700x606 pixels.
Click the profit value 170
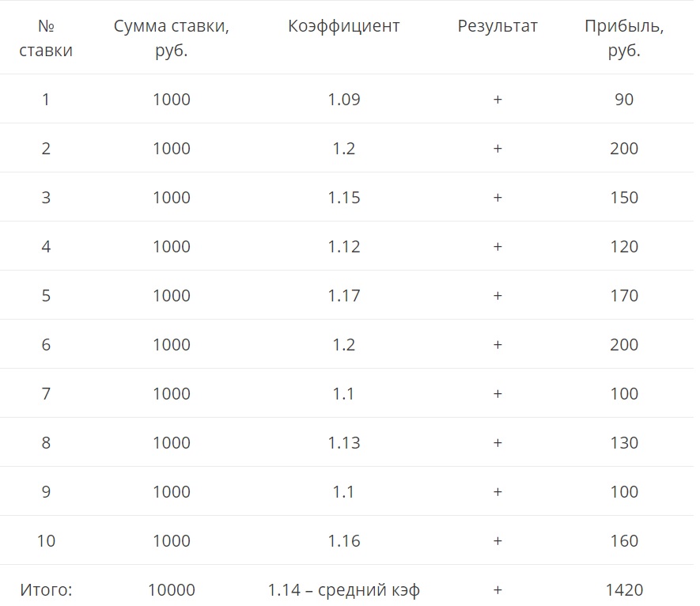(624, 296)
